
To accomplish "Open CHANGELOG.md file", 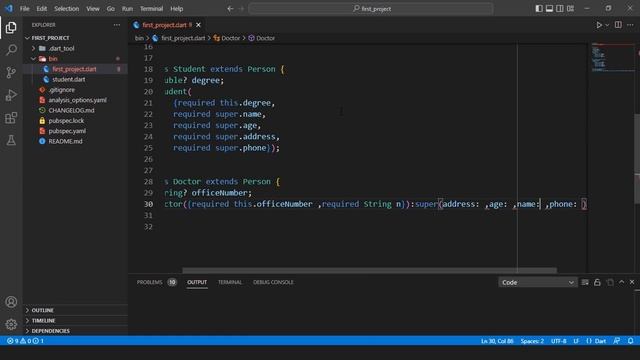I will pos(76,110).
